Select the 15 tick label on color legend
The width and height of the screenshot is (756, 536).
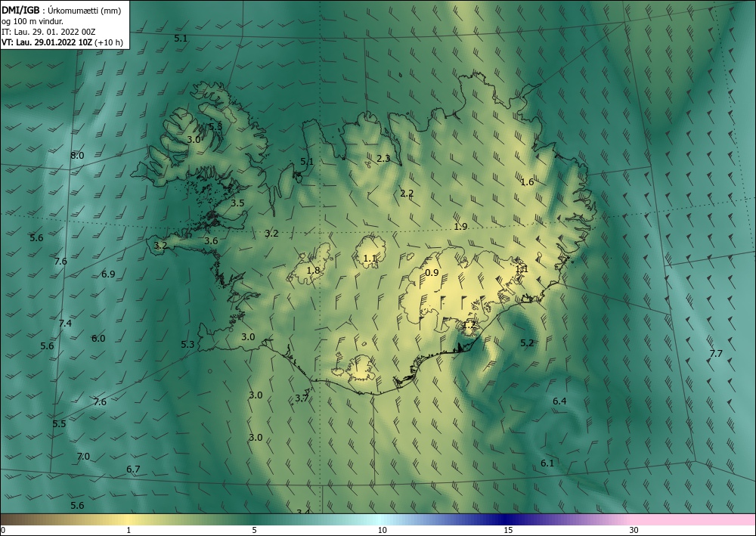pyautogui.click(x=508, y=530)
